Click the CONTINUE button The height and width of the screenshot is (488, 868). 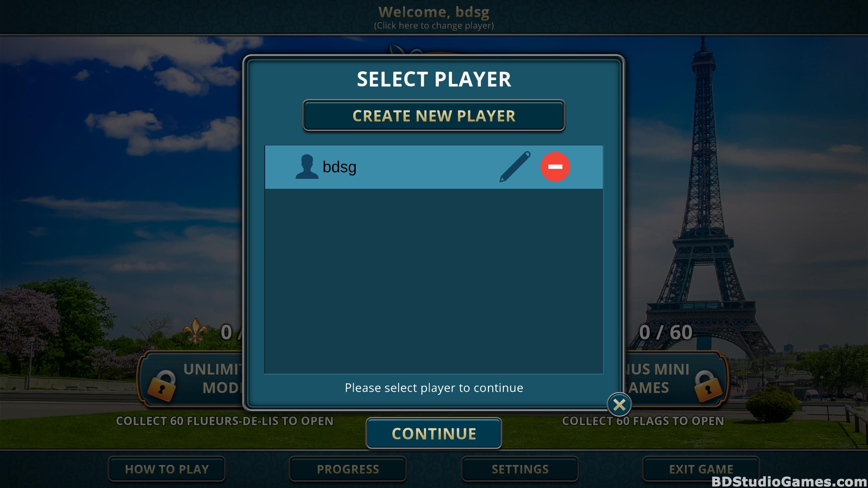point(435,433)
